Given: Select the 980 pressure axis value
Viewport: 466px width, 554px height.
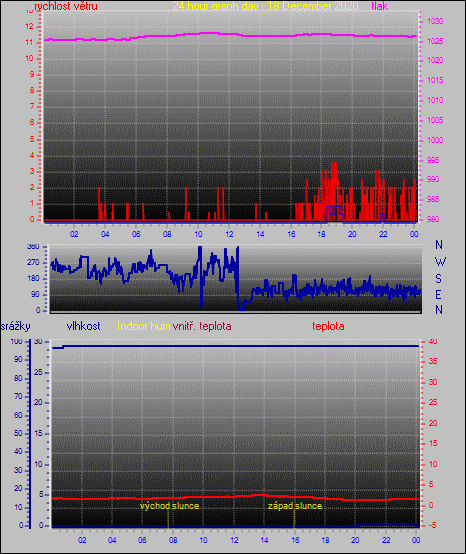Looking at the screenshot, I should tap(433, 219).
